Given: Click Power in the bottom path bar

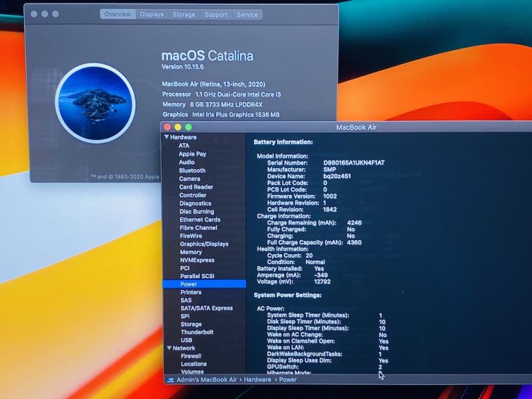Looking at the screenshot, I should pos(288,380).
